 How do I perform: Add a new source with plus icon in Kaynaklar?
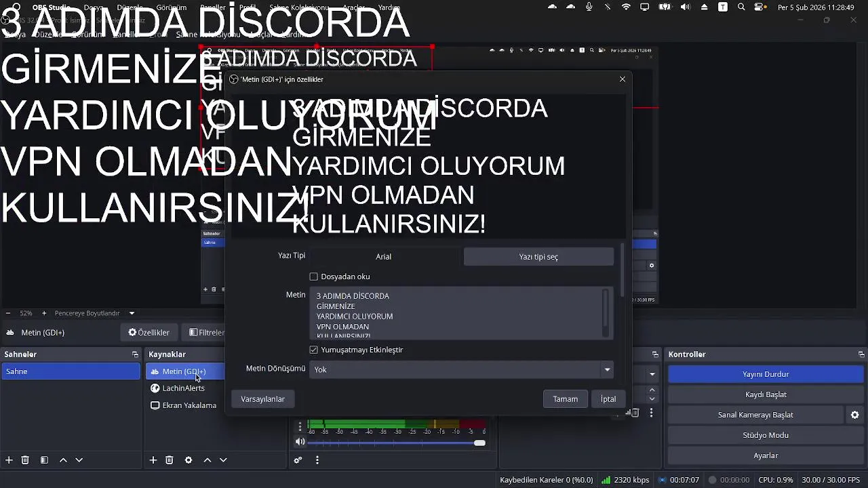pyautogui.click(x=153, y=460)
